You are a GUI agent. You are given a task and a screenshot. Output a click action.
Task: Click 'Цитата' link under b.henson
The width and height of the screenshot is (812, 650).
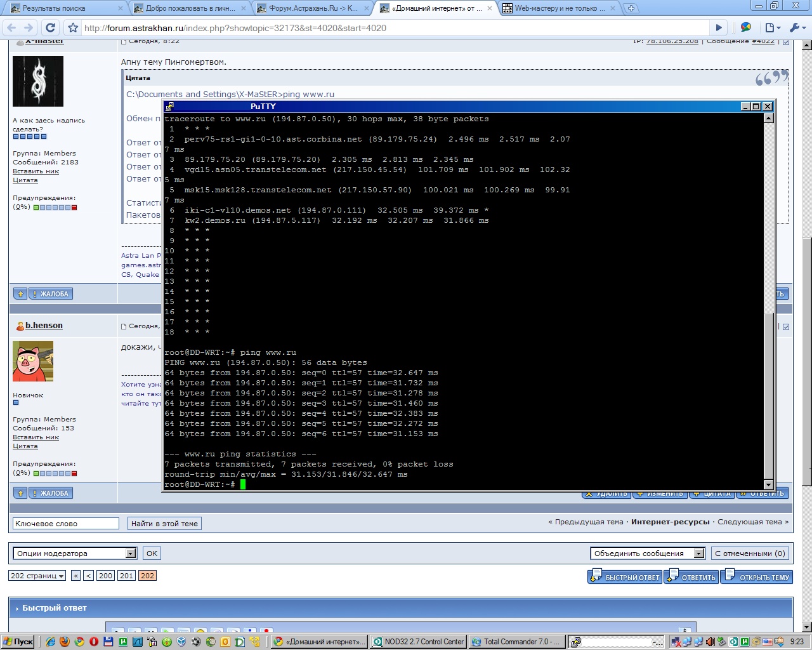tap(25, 446)
